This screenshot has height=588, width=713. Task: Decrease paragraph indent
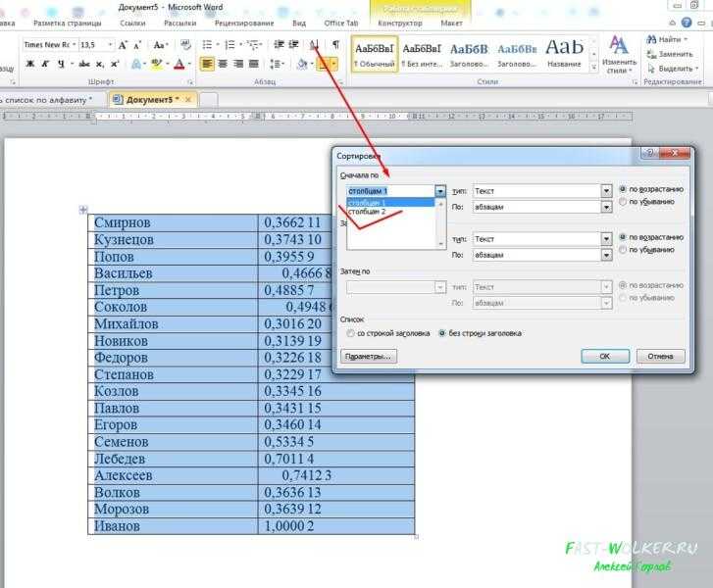279,44
